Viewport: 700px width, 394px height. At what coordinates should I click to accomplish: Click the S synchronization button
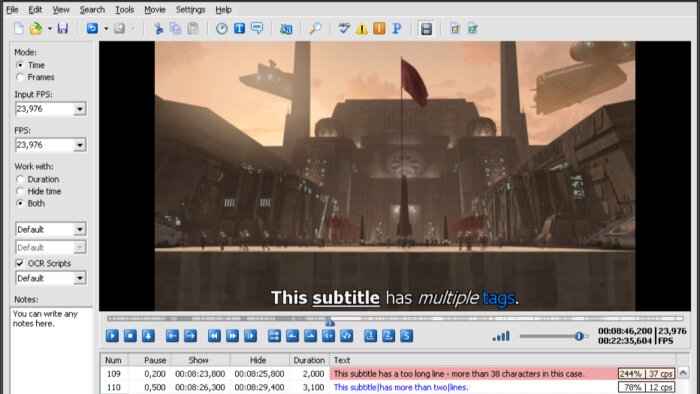[406, 336]
